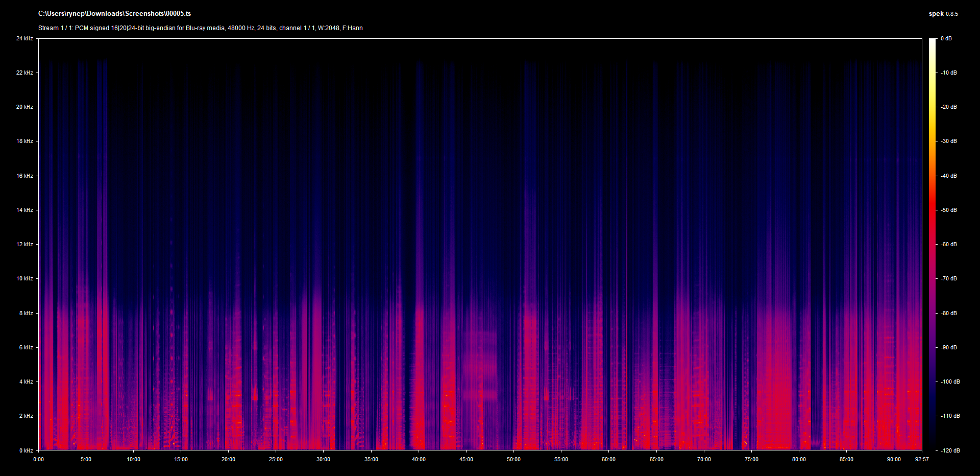Click the white top of the color scale bar

click(932, 42)
